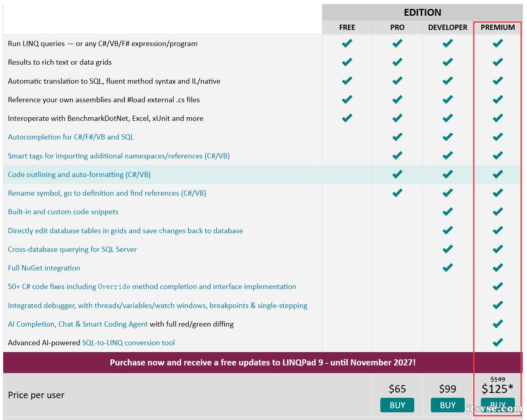Click the Free checkmark for Interoperate with BenchmarkDotNet
The image size is (527, 420).
coord(347,118)
